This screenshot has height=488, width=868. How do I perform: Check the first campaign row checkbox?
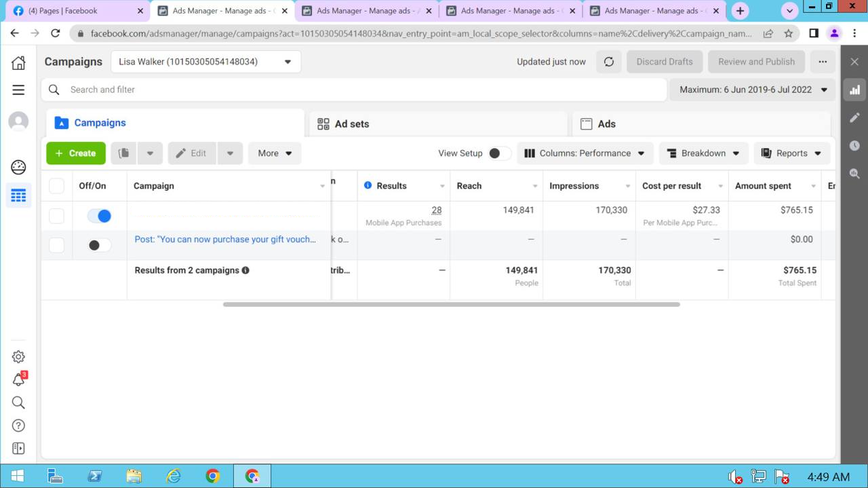pos(57,216)
